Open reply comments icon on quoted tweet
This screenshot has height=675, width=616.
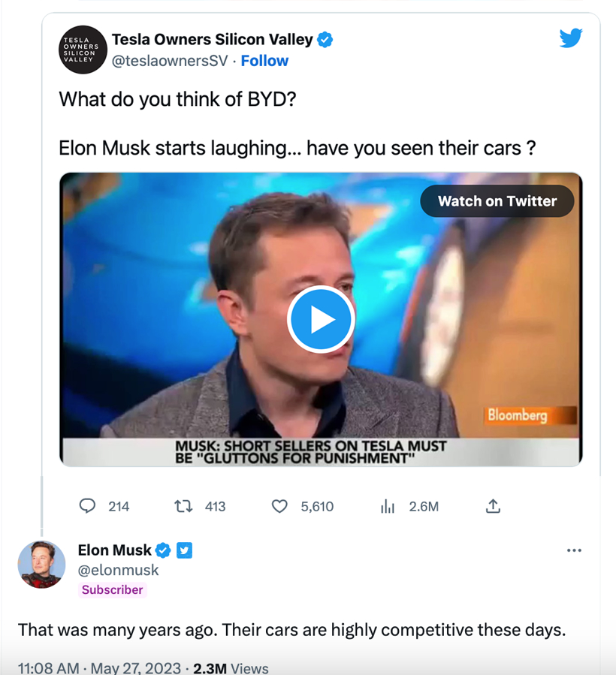tap(88, 506)
